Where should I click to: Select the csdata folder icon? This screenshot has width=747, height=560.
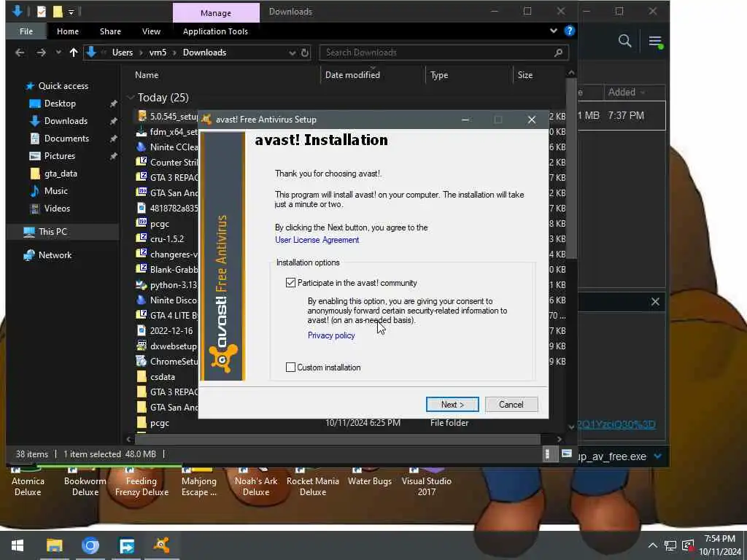pyautogui.click(x=141, y=377)
